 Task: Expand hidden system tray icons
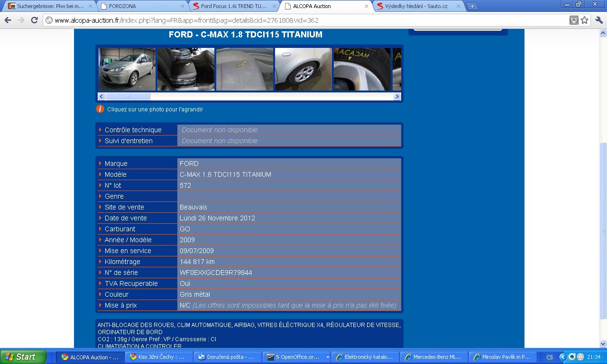click(562, 357)
